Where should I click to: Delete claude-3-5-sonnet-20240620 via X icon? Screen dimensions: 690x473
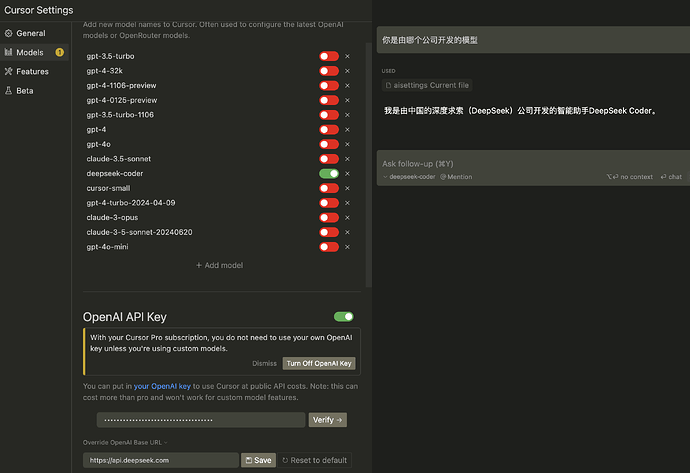pyautogui.click(x=347, y=232)
